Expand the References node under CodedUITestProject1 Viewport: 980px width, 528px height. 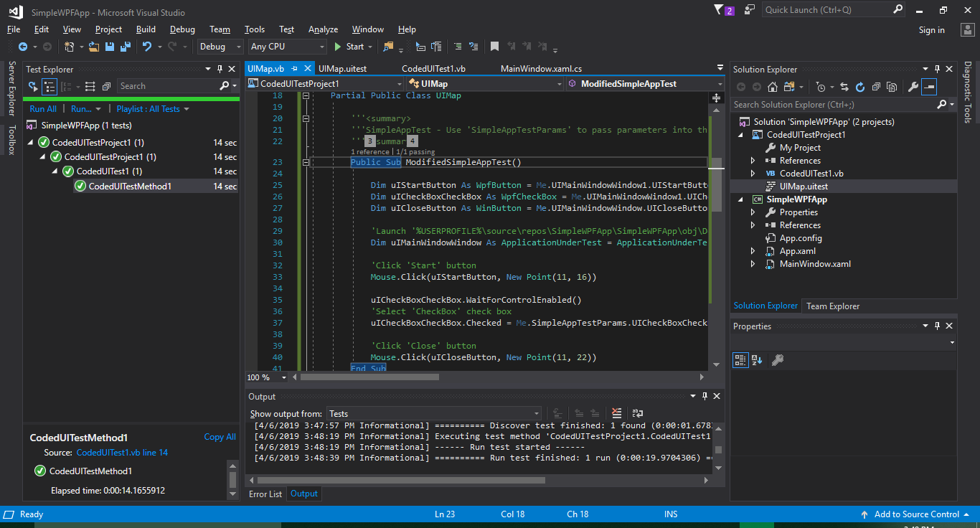[x=753, y=161]
